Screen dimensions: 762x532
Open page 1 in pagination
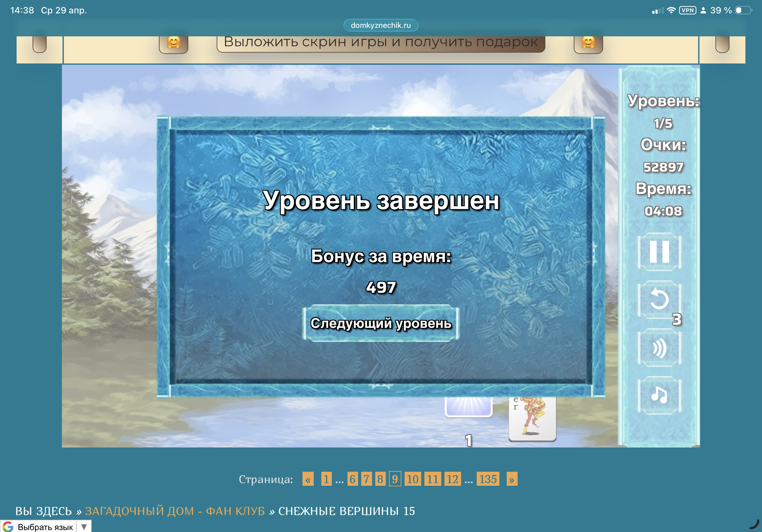[x=326, y=479]
